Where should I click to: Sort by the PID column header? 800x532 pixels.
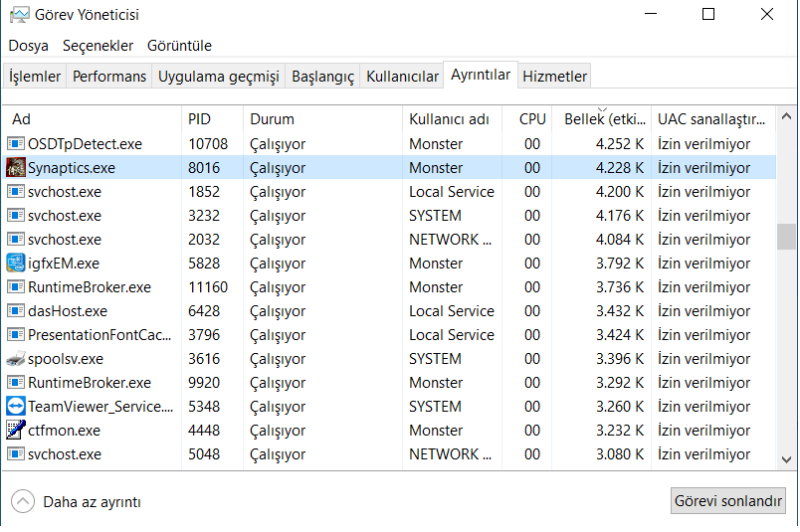(212, 119)
